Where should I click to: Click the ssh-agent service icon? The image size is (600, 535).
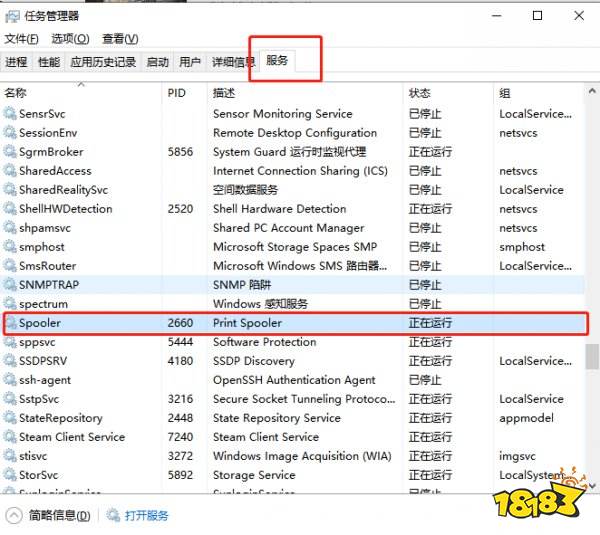point(10,380)
